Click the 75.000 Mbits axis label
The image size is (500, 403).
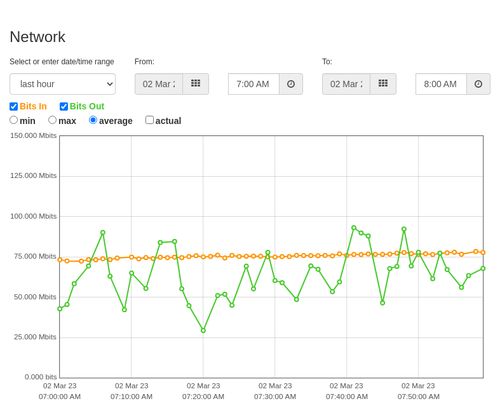(35, 256)
